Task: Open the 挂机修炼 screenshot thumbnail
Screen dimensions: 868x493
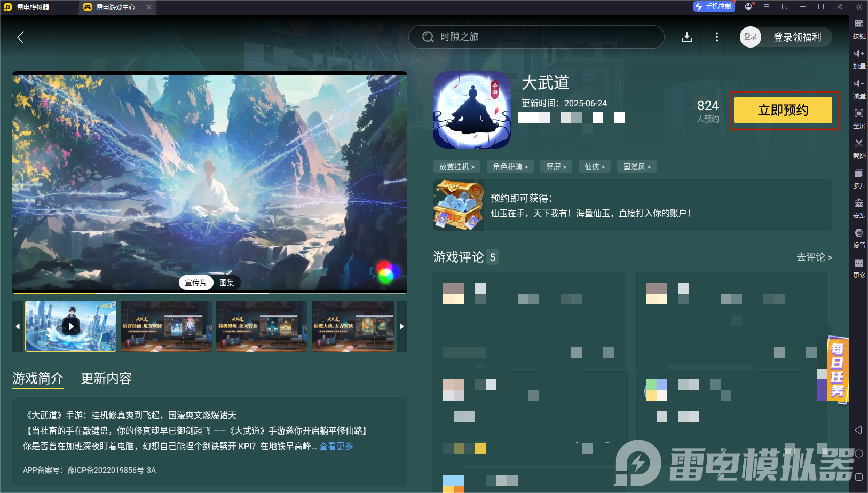Action: (262, 326)
